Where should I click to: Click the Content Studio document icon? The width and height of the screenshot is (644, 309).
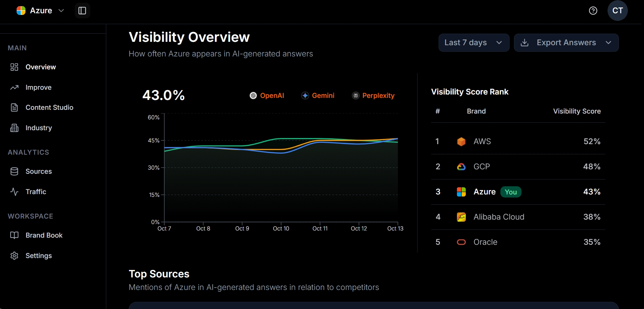pyautogui.click(x=14, y=107)
